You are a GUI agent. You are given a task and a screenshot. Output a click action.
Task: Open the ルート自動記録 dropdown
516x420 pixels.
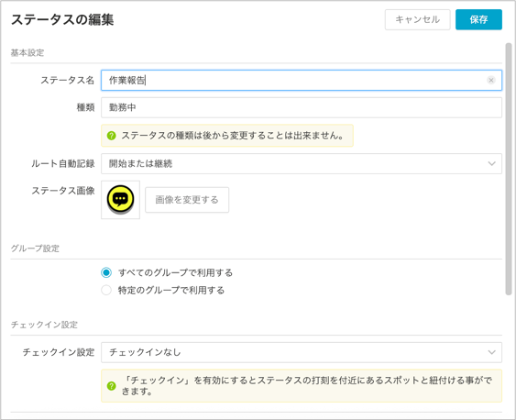pos(302,163)
